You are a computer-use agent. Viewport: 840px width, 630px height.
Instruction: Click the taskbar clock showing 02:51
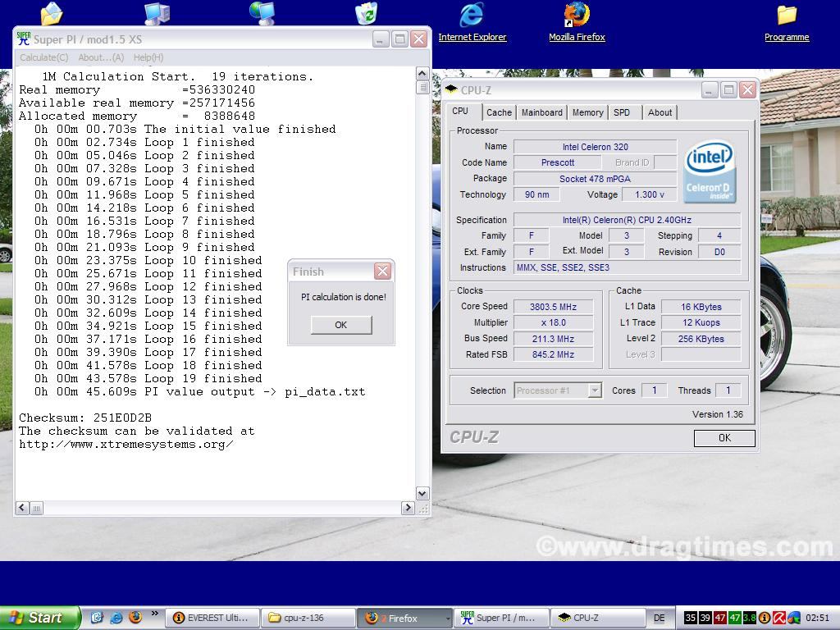817,619
